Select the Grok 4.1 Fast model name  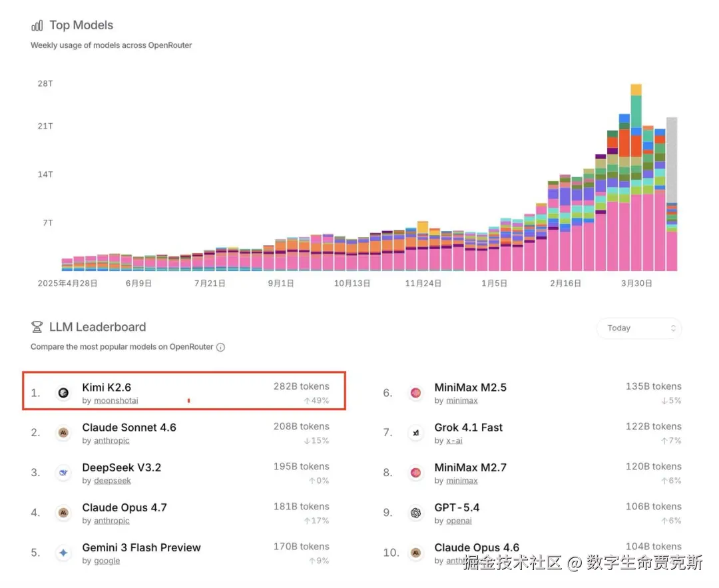pyautogui.click(x=468, y=428)
